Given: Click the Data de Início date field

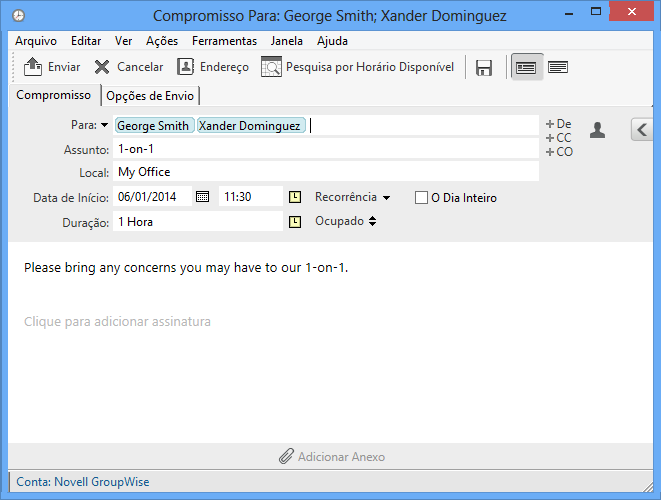Looking at the screenshot, I should point(152,196).
